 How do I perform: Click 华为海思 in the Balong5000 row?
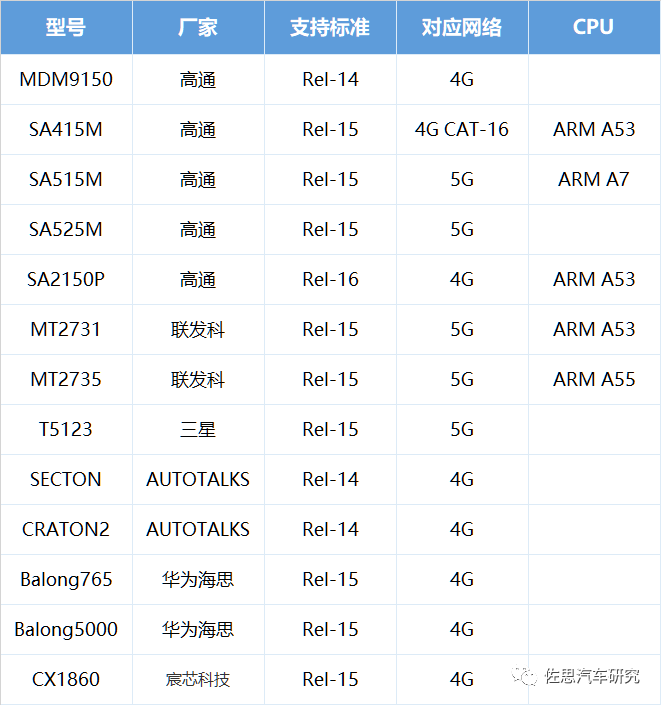pos(198,629)
